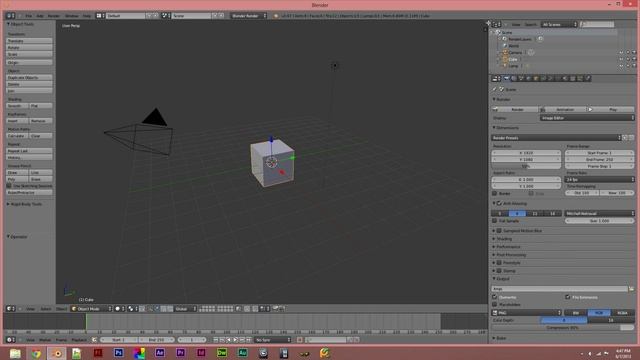Screen dimensions: 640x360
Task: Toggle the Overwrite checkbox
Action: tap(495, 297)
